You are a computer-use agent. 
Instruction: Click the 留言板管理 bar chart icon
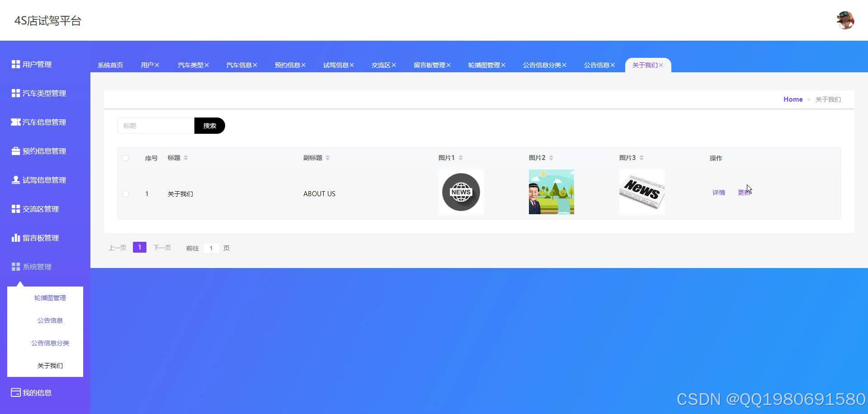click(16, 238)
